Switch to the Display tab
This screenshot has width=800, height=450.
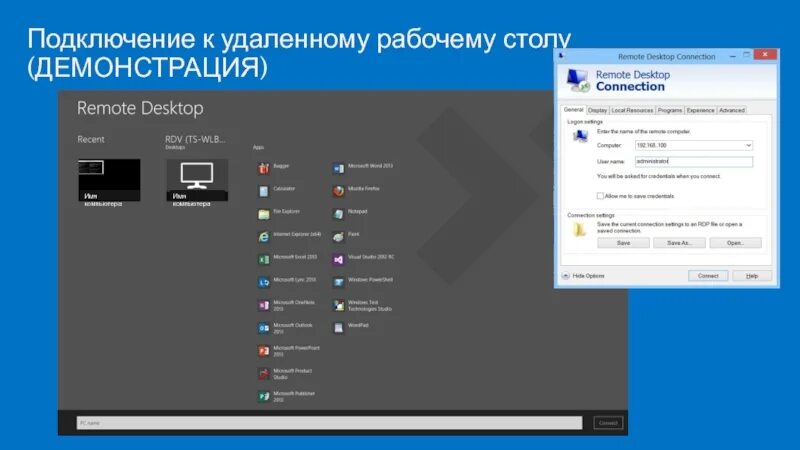(x=597, y=110)
